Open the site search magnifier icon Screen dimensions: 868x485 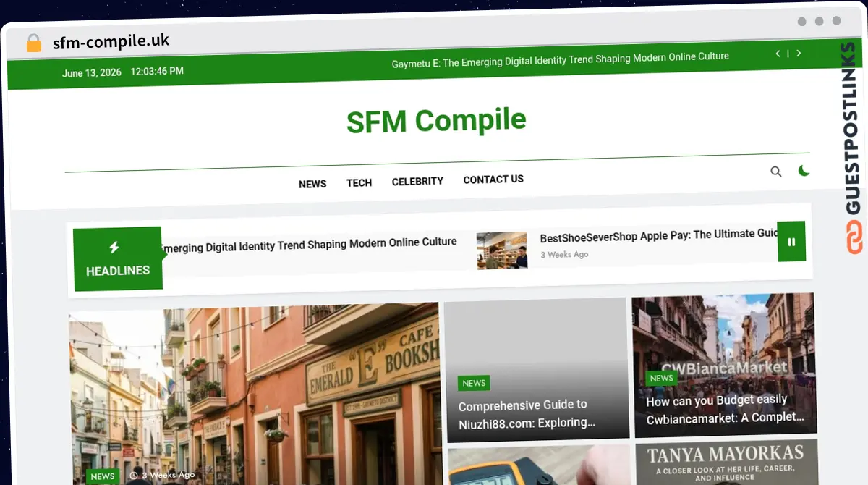pos(776,172)
